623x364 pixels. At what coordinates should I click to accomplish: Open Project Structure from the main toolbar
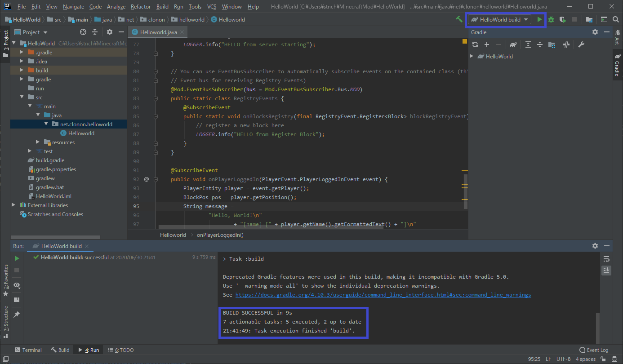click(x=589, y=19)
